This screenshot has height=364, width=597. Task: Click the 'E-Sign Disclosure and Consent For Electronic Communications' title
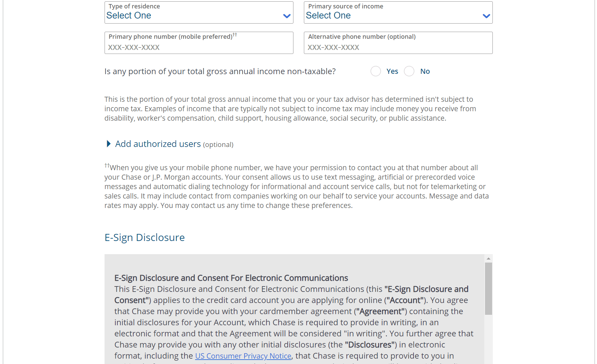click(x=231, y=278)
